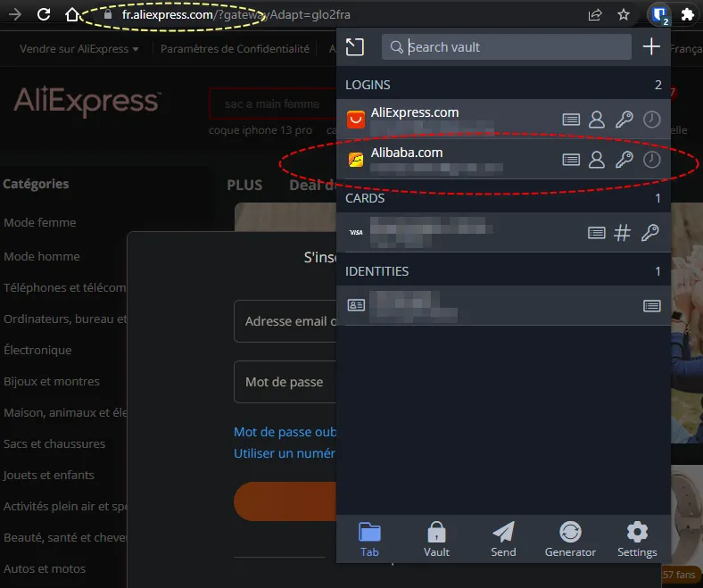Click the share page icon in address bar

click(594, 15)
